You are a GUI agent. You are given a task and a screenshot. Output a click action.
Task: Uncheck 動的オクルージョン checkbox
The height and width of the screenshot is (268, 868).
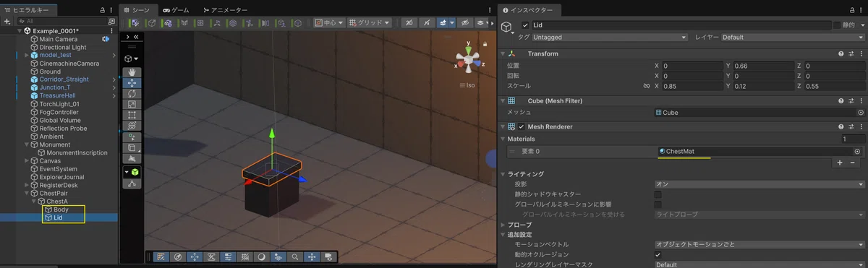tap(658, 255)
